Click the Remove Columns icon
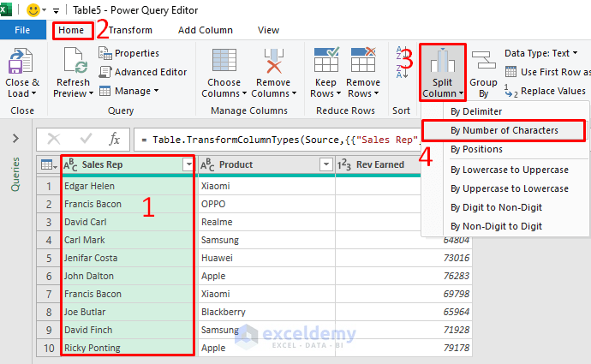Image resolution: width=591 pixels, height=364 pixels. point(274,61)
